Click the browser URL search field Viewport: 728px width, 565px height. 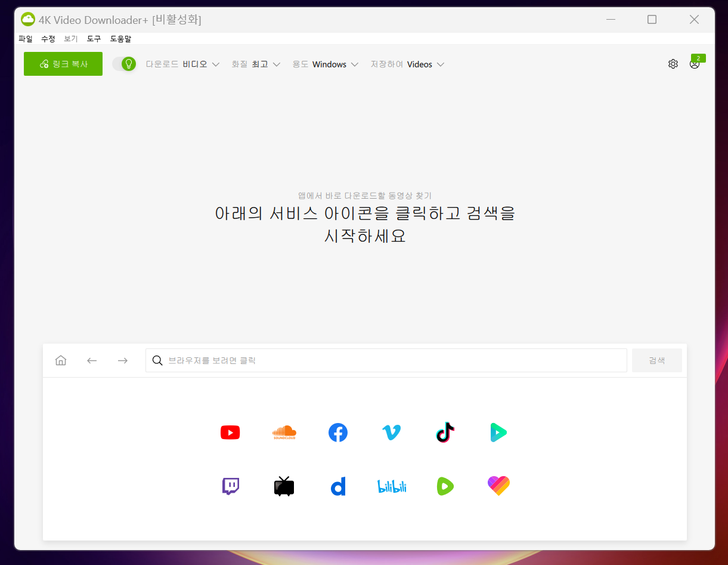386,360
